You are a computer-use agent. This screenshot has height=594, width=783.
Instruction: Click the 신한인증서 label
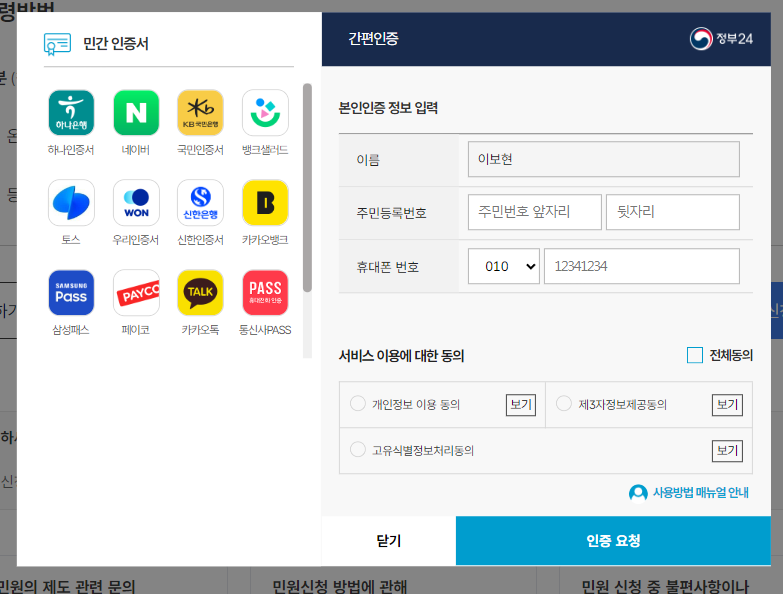200,240
